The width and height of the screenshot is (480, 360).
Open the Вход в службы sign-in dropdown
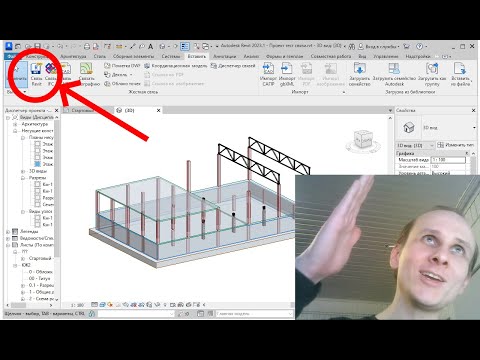click(x=379, y=46)
